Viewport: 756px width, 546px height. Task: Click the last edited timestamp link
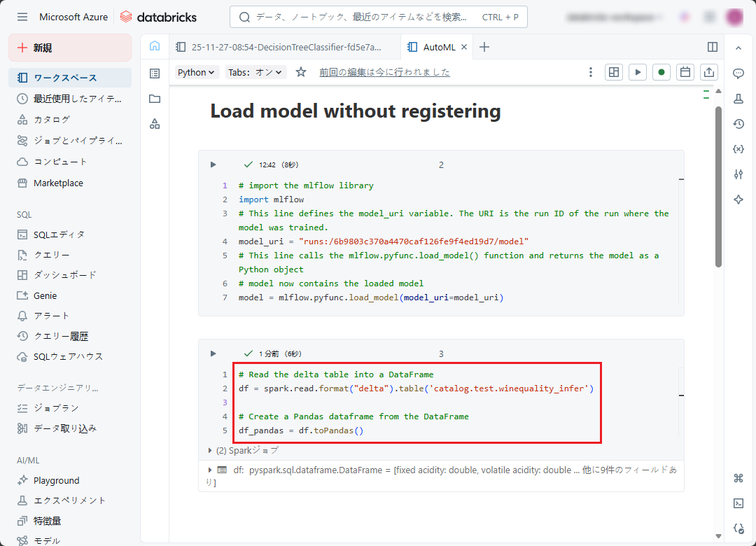tap(384, 72)
